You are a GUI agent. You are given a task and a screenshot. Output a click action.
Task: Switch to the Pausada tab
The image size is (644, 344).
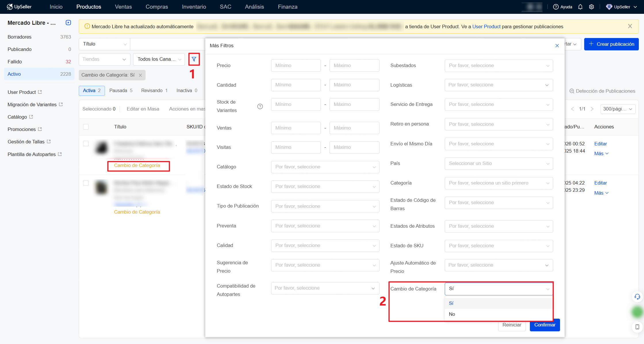(121, 90)
